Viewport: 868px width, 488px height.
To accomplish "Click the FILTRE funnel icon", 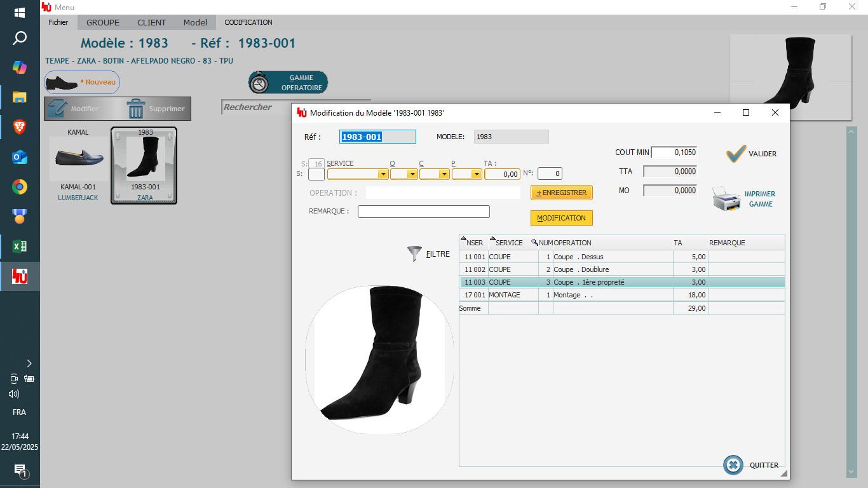I will coord(414,254).
